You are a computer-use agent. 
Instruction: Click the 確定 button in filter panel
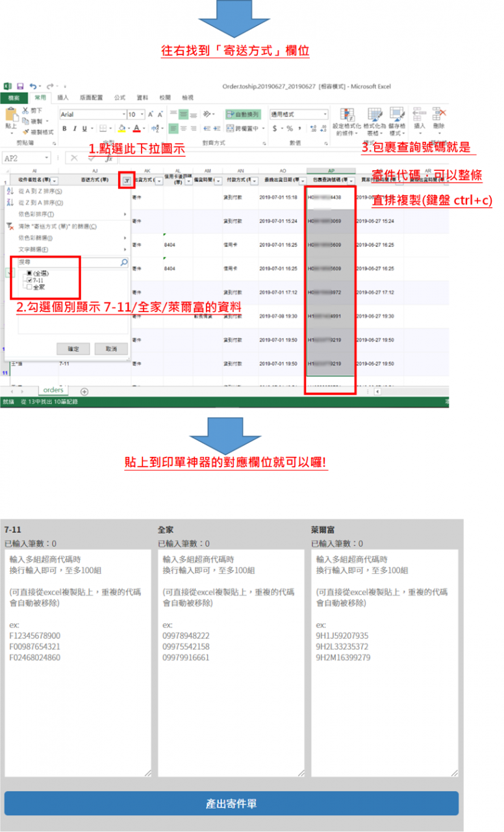pyautogui.click(x=73, y=349)
